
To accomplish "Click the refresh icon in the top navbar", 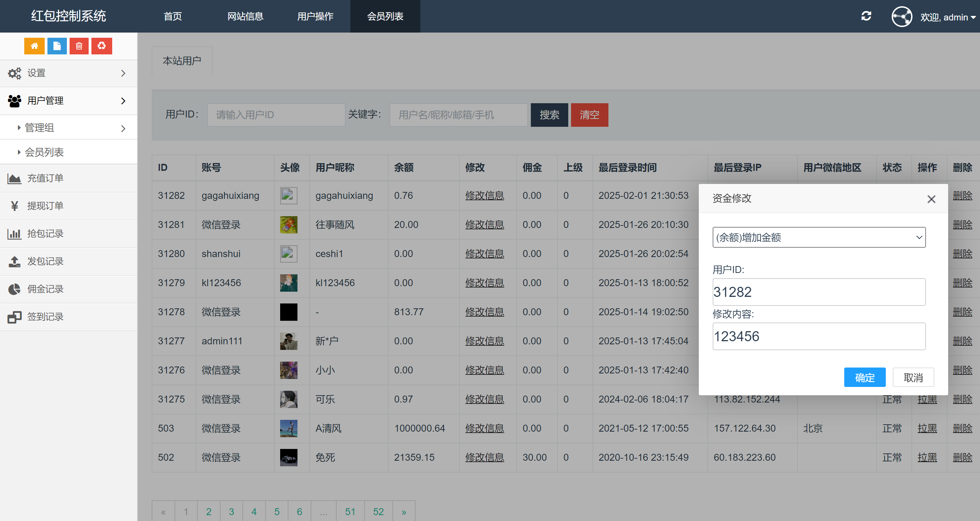I will coord(866,16).
